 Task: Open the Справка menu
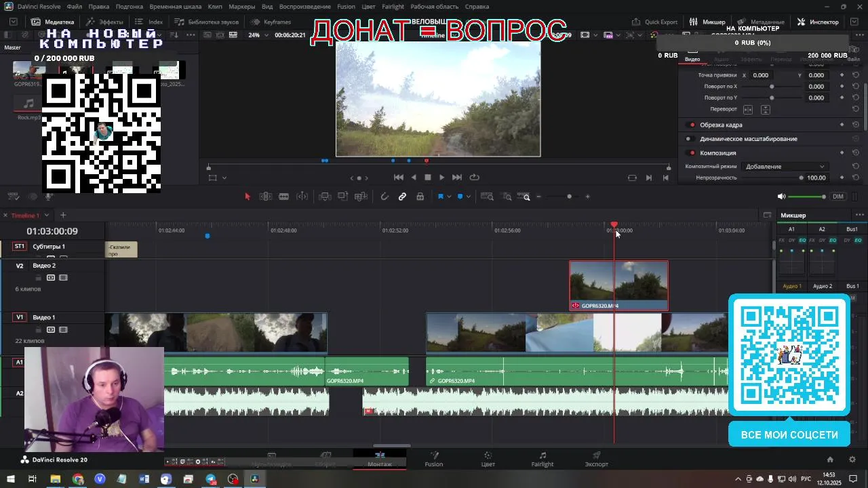pyautogui.click(x=477, y=7)
